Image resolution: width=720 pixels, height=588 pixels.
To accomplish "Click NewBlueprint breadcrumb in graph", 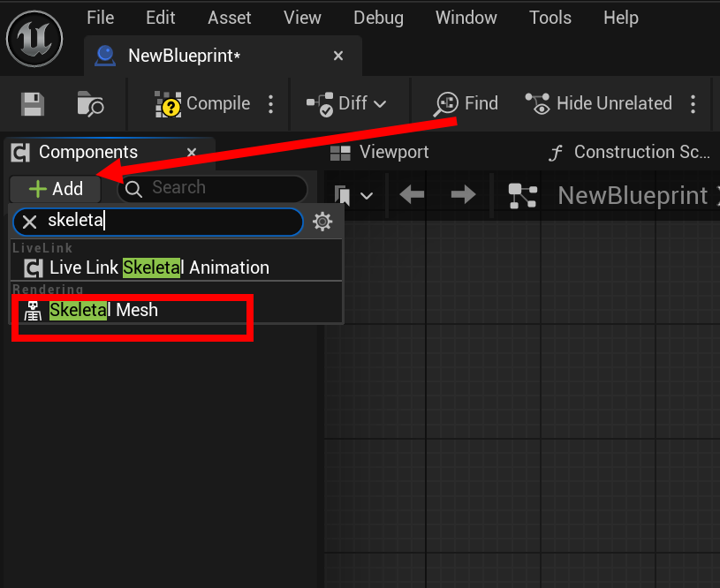I will 633,195.
